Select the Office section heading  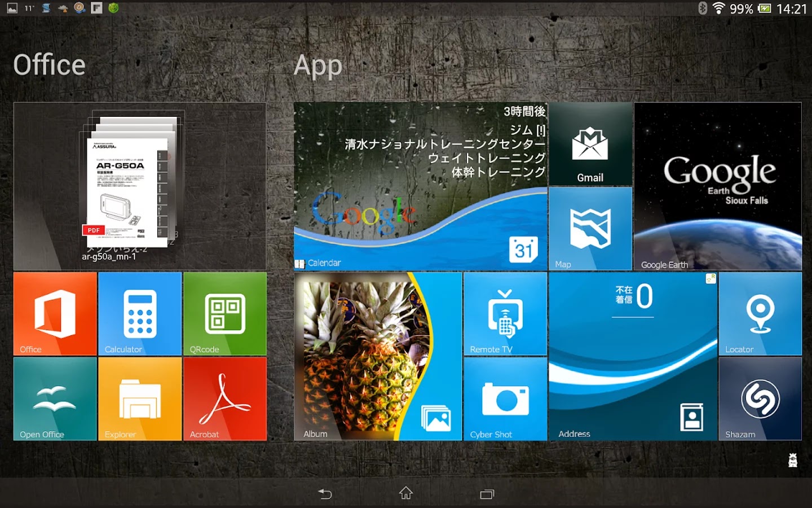click(x=50, y=65)
